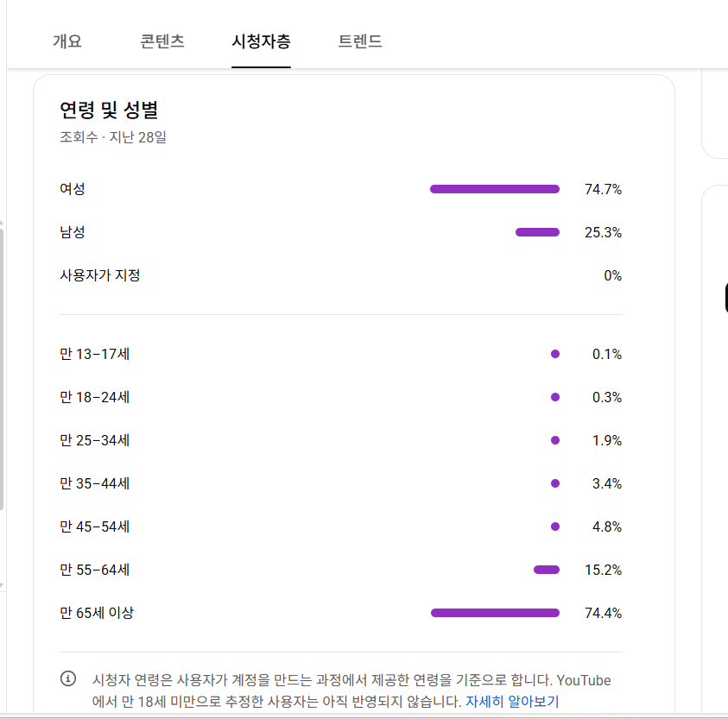Click the info icon beside viewer age note
The width and height of the screenshot is (728, 719).
68,678
